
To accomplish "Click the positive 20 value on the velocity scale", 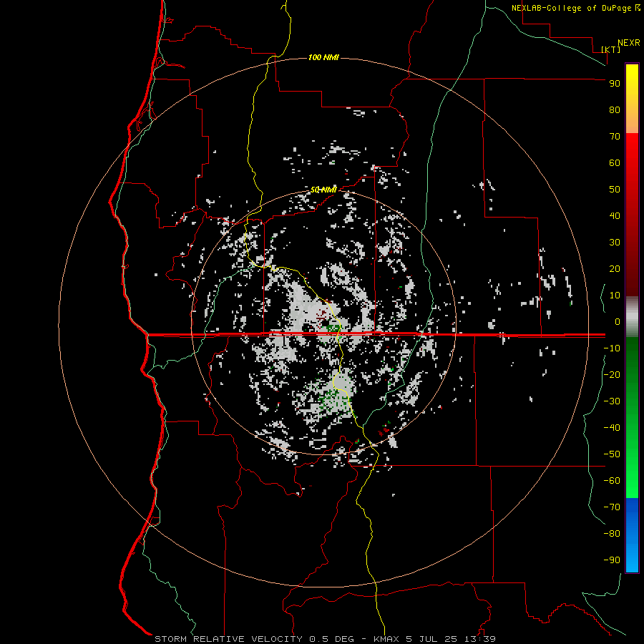I will pyautogui.click(x=615, y=268).
